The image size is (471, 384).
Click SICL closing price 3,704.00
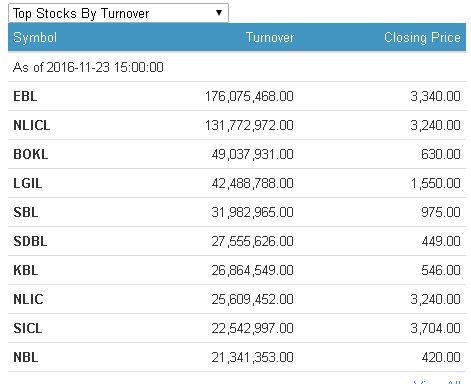coord(435,328)
